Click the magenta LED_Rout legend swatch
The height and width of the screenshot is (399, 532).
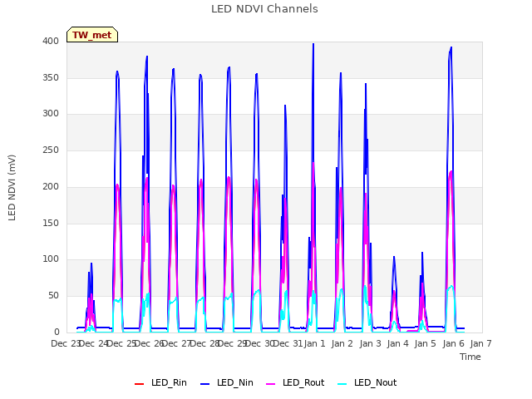coord(271,384)
